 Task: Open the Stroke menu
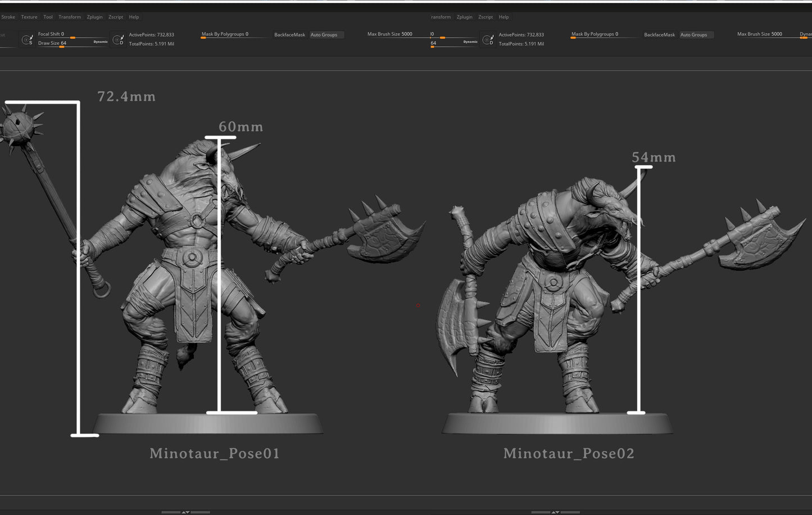click(8, 17)
